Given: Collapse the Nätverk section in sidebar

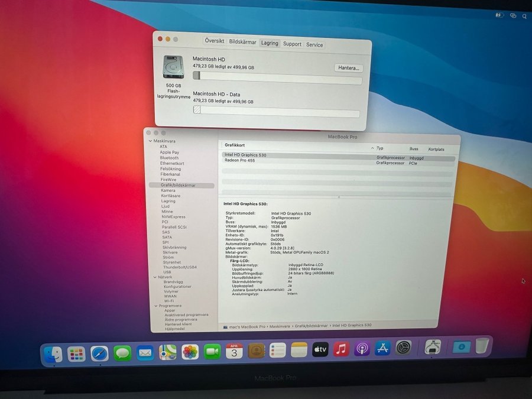Looking at the screenshot, I should pyautogui.click(x=155, y=277).
